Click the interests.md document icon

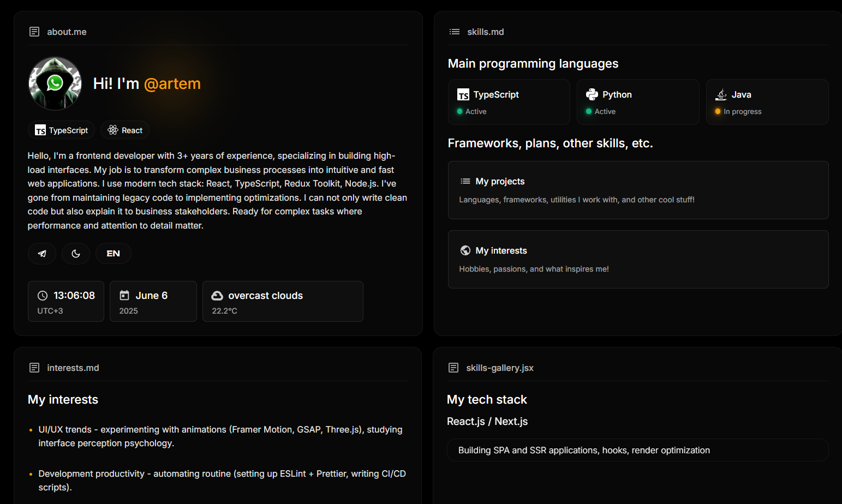(x=34, y=368)
